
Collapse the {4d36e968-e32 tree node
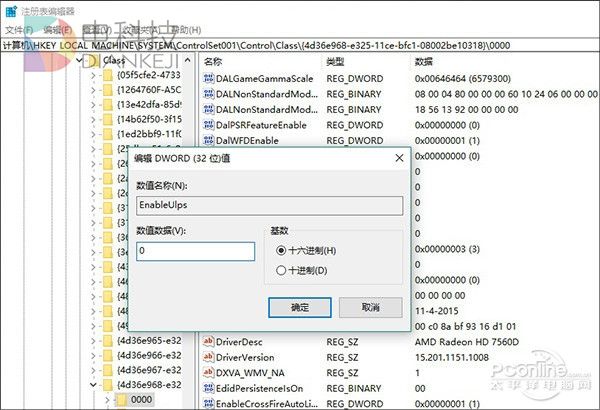(x=93, y=385)
